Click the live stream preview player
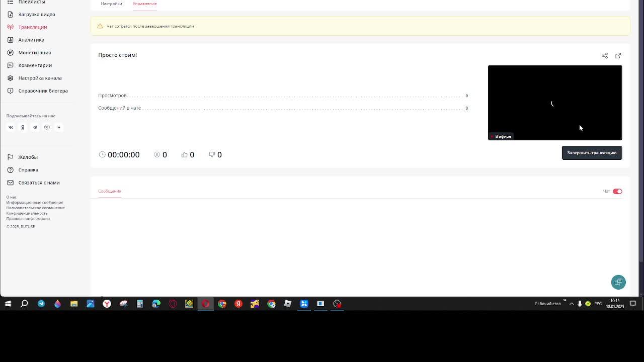The width and height of the screenshot is (644, 362). click(x=555, y=103)
